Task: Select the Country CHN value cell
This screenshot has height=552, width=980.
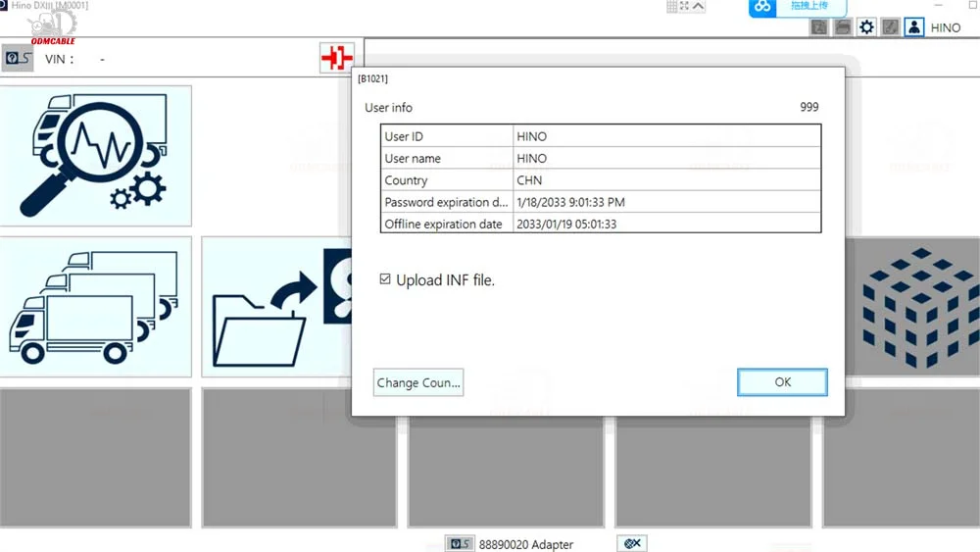Action: (x=666, y=180)
